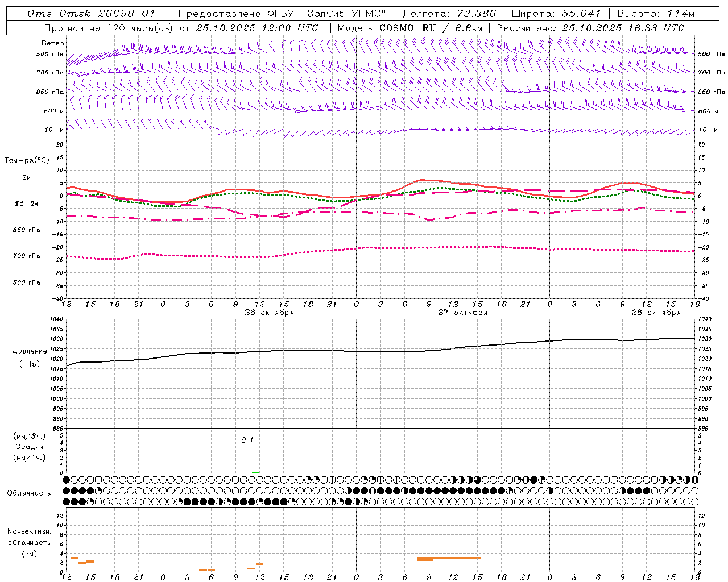This screenshot has height=582, width=728.
Task: Click the Осадки panel label
Action: point(30,447)
